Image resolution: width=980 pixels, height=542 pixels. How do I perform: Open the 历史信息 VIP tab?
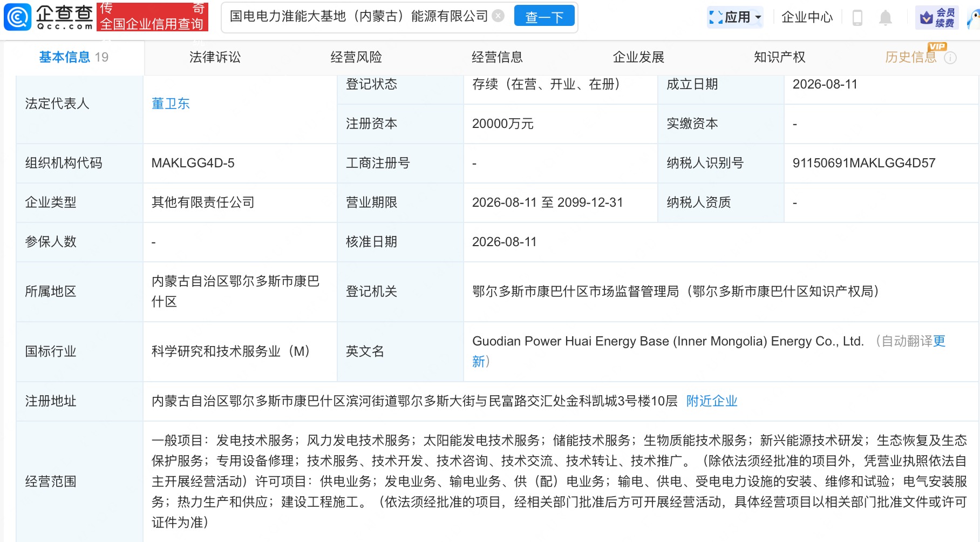tap(911, 57)
